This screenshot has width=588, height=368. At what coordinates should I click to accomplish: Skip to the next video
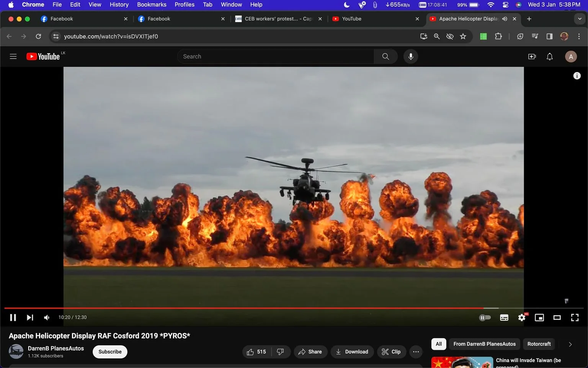point(30,317)
